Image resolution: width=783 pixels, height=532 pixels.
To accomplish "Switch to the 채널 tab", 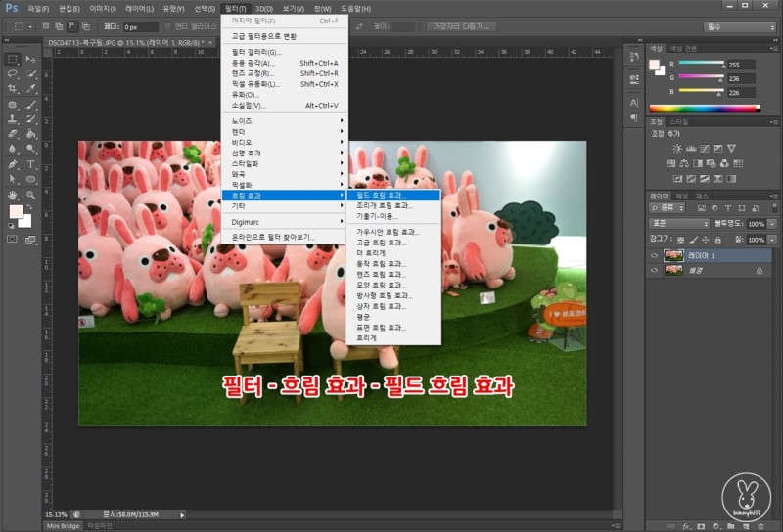I will click(682, 196).
